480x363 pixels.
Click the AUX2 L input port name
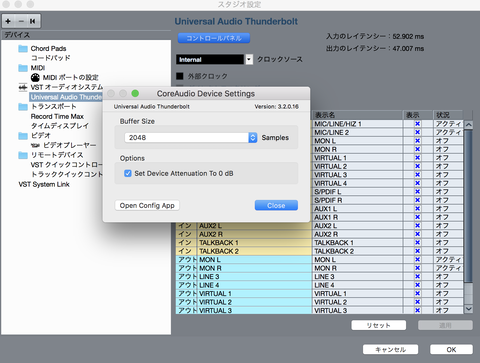pos(210,226)
